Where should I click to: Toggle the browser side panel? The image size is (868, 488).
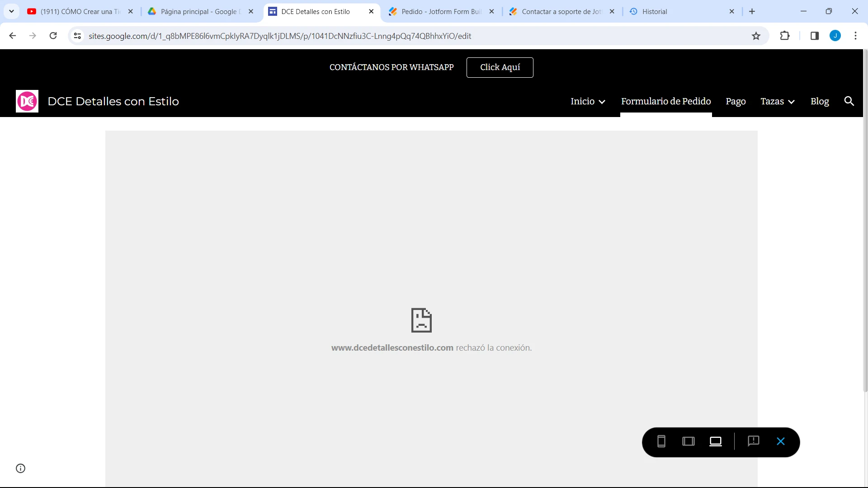815,36
